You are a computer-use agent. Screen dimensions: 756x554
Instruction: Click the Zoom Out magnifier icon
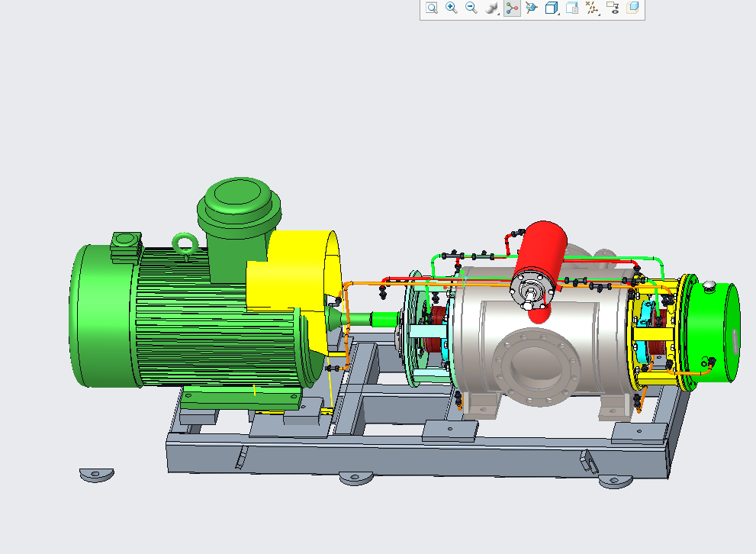[x=471, y=8]
